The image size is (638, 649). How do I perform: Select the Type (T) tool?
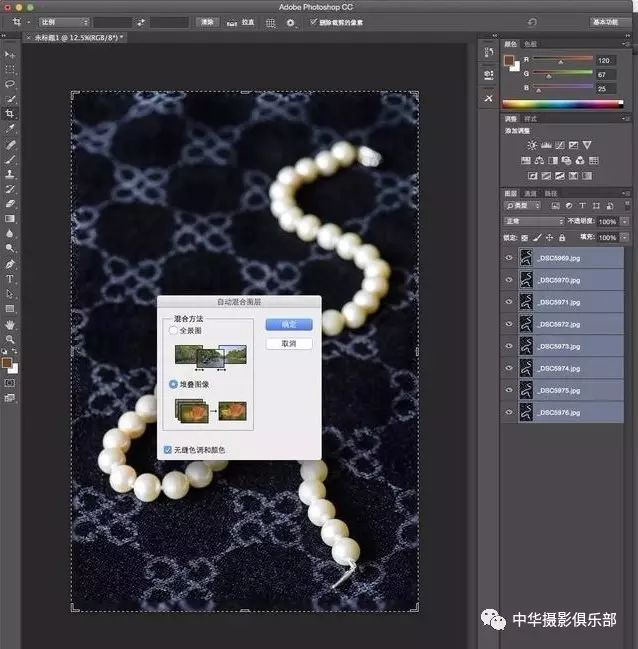pyautogui.click(x=10, y=279)
